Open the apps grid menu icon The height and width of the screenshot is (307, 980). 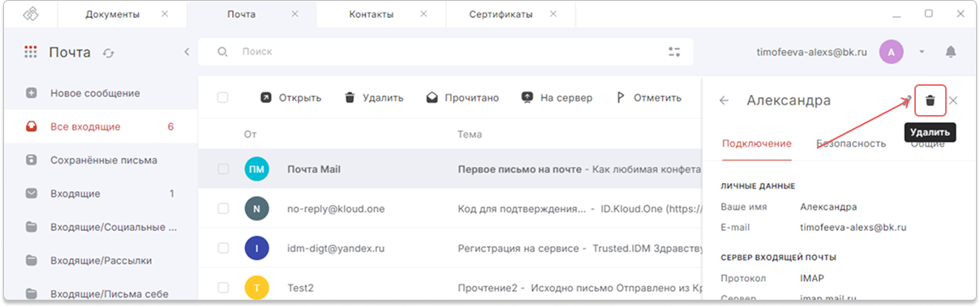click(31, 52)
